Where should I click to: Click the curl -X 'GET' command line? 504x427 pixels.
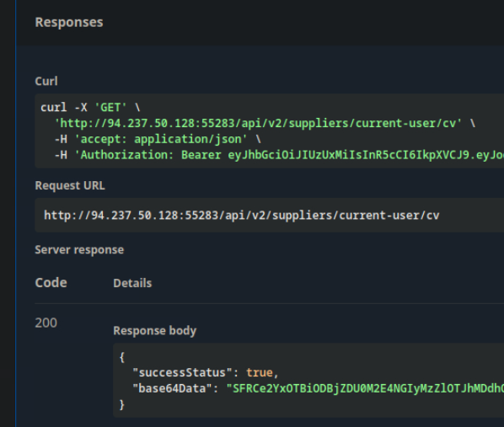pyautogui.click(x=90, y=107)
